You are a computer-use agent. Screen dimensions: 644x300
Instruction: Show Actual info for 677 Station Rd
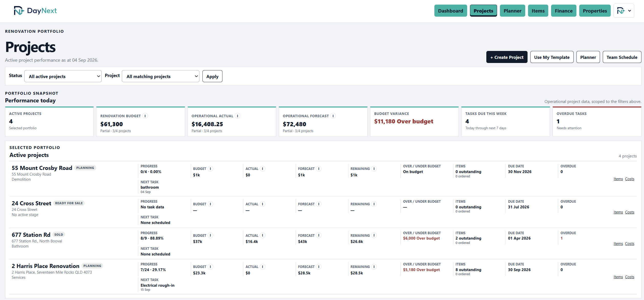tap(263, 235)
